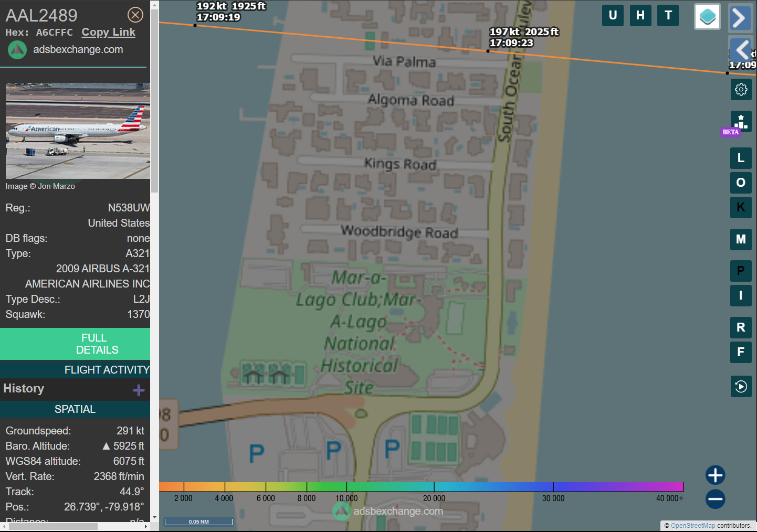The height and width of the screenshot is (532, 757).
Task: Expand History with the plus icon
Action: click(x=139, y=390)
